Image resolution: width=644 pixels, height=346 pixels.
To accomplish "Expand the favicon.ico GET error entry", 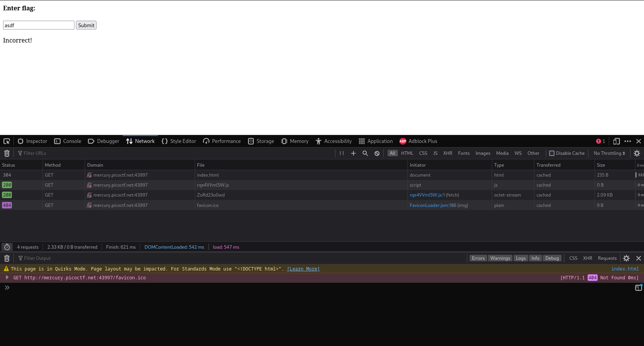I will (7, 277).
